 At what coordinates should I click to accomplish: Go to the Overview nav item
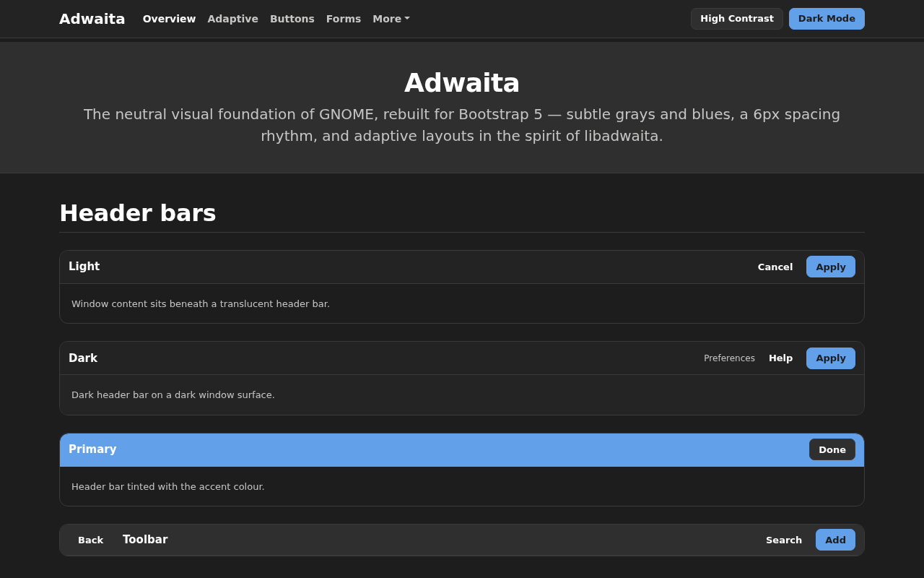(169, 19)
